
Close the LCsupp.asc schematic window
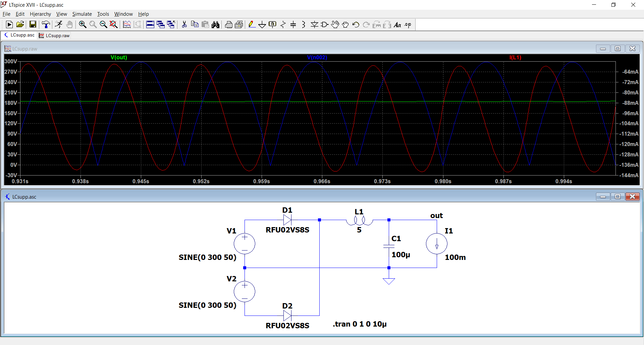(x=632, y=197)
